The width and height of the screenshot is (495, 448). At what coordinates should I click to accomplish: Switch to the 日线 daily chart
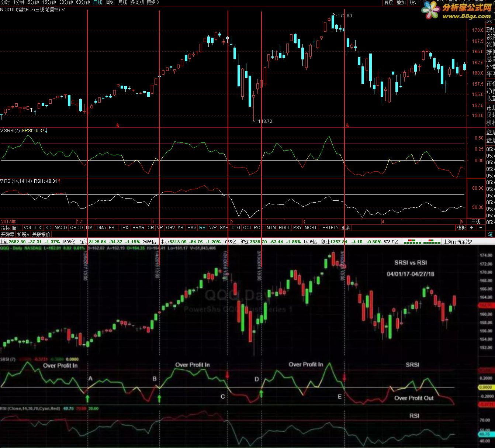(98, 2)
